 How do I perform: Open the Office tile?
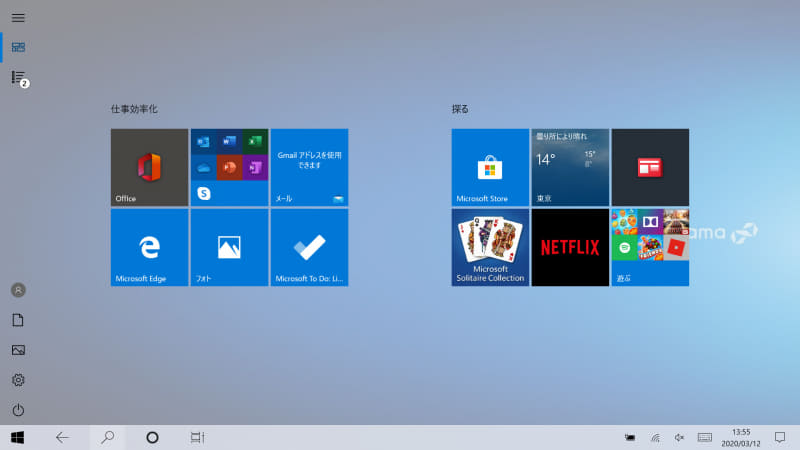pos(149,167)
